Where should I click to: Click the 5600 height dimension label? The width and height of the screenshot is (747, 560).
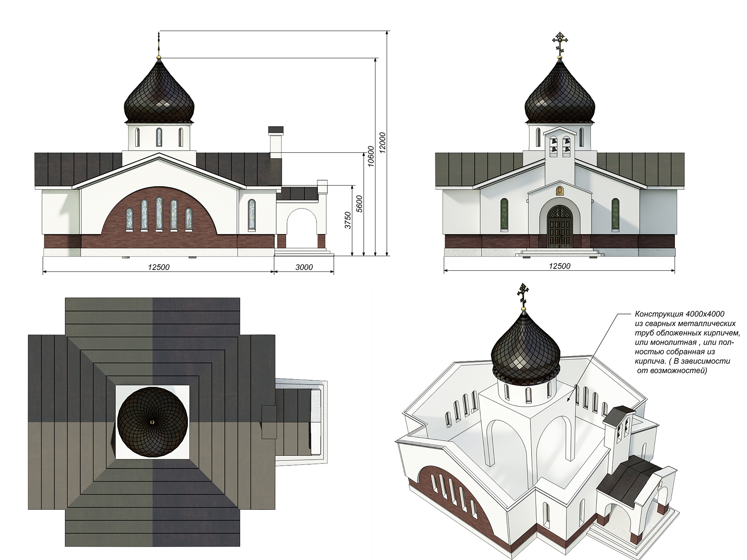(x=360, y=204)
